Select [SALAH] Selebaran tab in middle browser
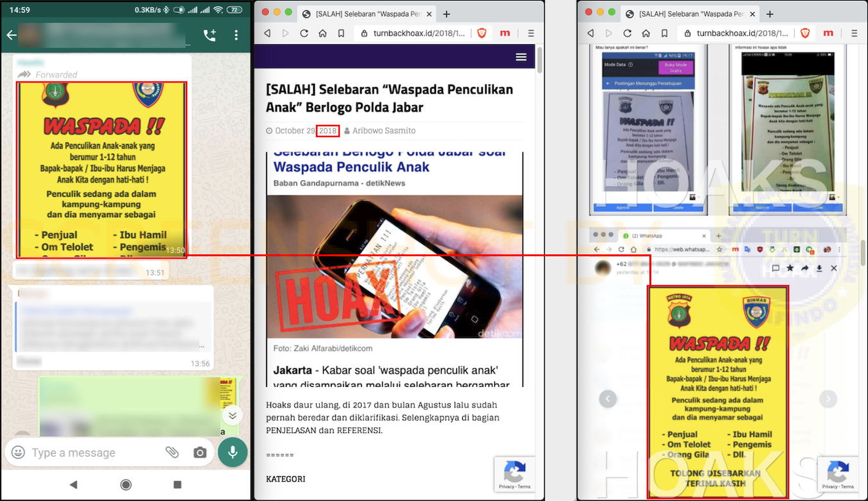The width and height of the screenshot is (868, 501). click(365, 13)
